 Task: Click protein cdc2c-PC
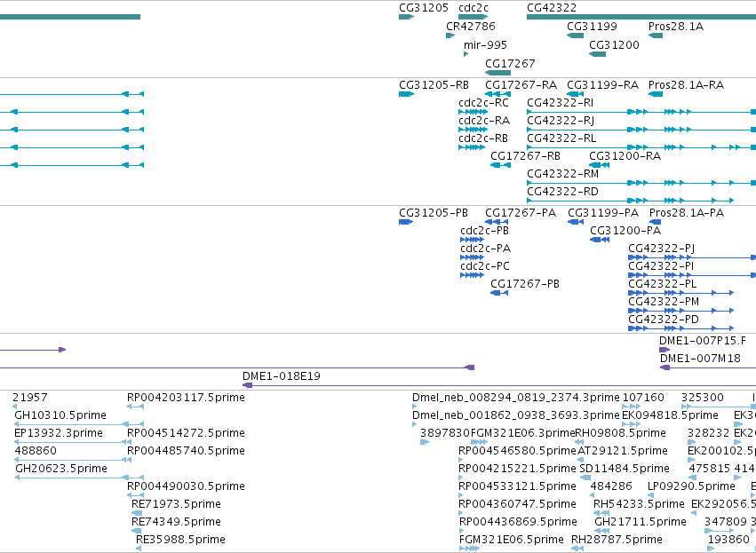(x=472, y=275)
